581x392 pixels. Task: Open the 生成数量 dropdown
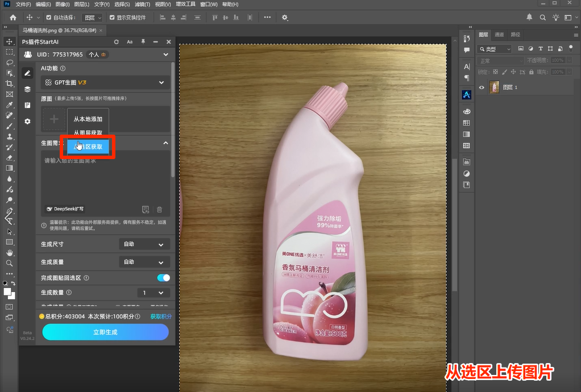click(153, 293)
